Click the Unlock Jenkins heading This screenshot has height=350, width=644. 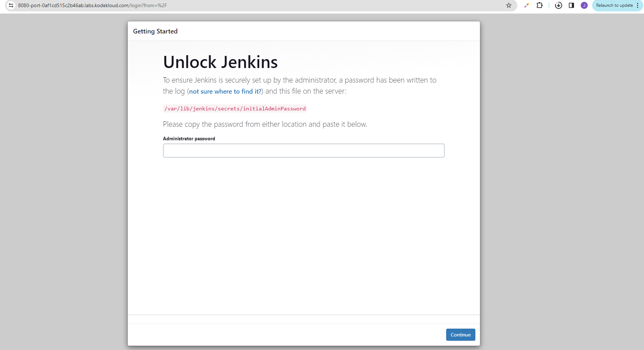220,62
